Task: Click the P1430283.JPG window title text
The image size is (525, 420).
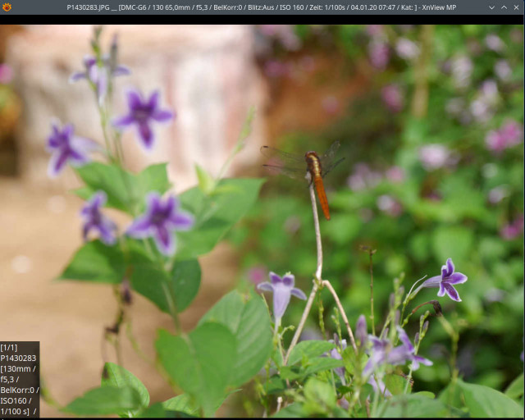Action: (261, 7)
